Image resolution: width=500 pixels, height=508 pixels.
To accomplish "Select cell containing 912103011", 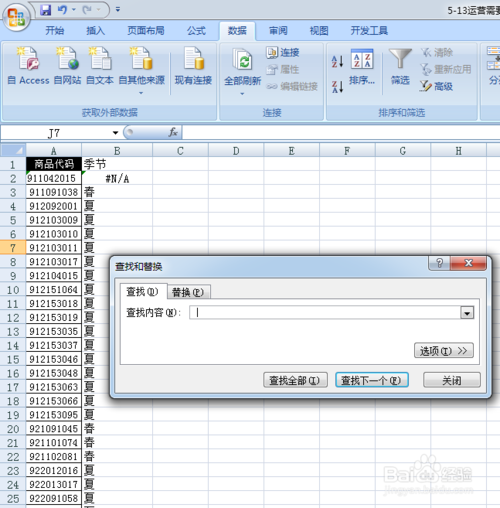I will point(54,248).
